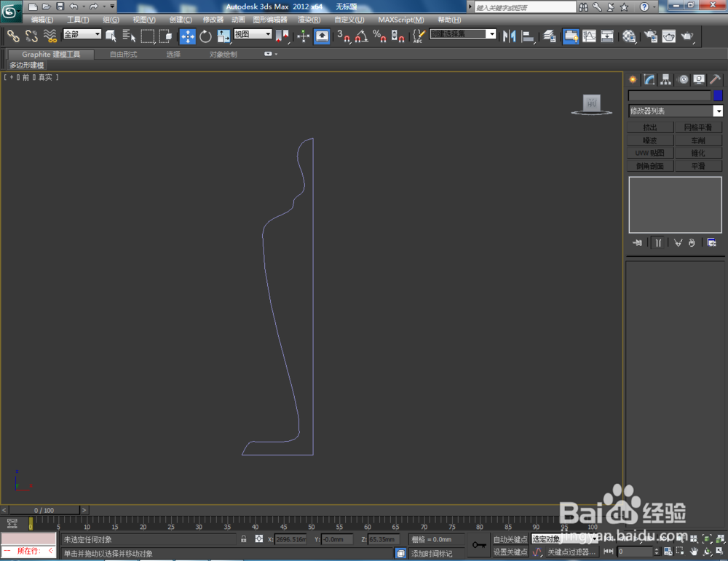Click the Use Pivot Point Center icon

coord(282,36)
